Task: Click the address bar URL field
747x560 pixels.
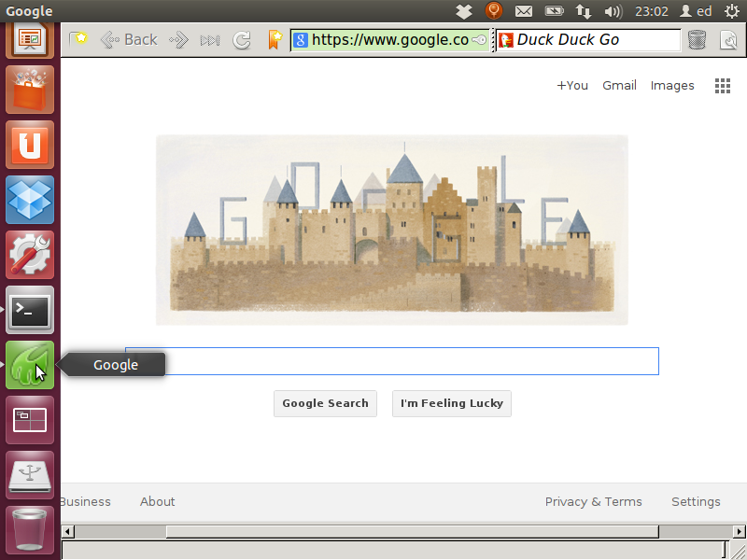Action: [x=390, y=40]
